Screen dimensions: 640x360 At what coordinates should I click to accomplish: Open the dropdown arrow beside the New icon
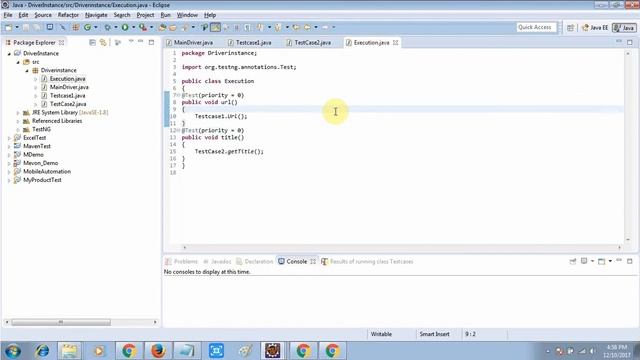coord(17,27)
